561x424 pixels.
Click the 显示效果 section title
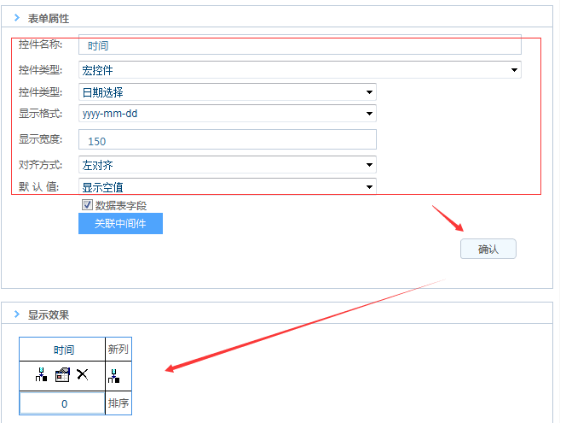pyautogui.click(x=48, y=315)
